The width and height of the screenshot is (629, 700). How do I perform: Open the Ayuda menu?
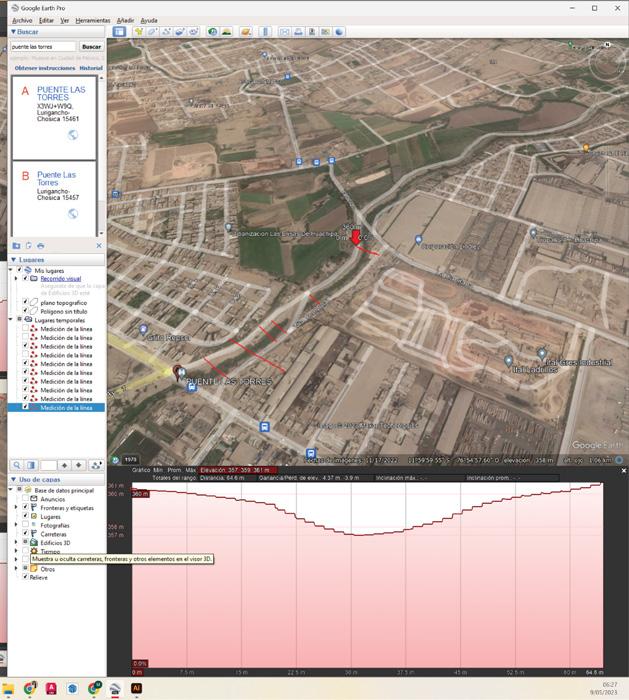coord(149,21)
